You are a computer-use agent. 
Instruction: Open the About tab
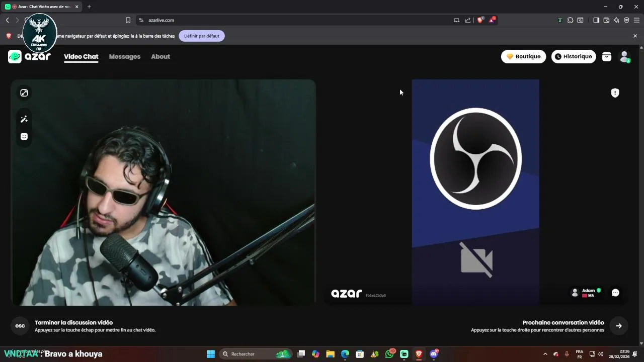pyautogui.click(x=160, y=56)
